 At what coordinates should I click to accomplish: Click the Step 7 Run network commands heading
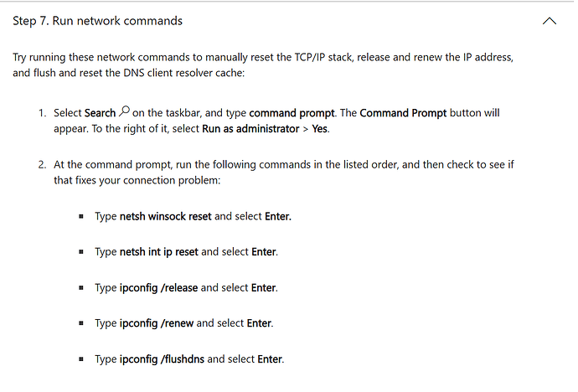tap(97, 21)
